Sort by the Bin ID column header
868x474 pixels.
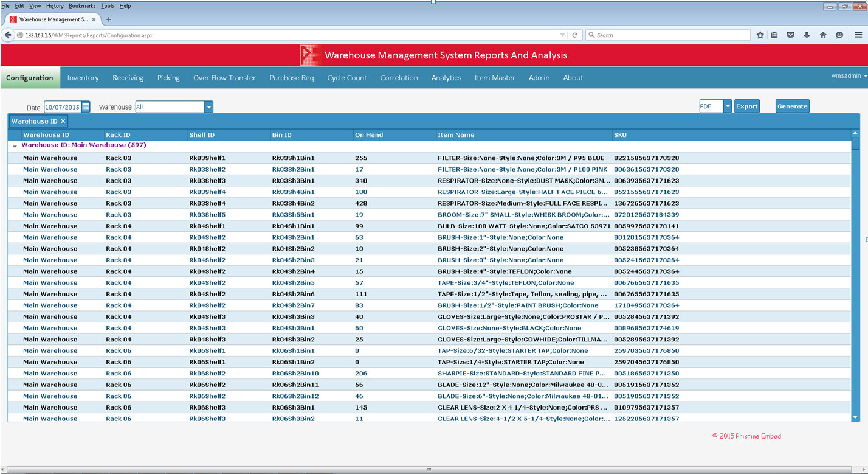pyautogui.click(x=281, y=135)
